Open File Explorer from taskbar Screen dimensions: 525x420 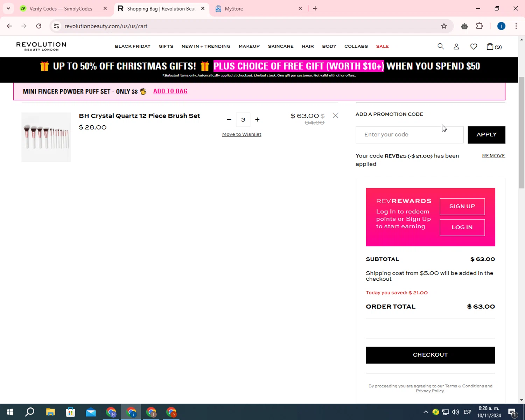tap(50, 412)
